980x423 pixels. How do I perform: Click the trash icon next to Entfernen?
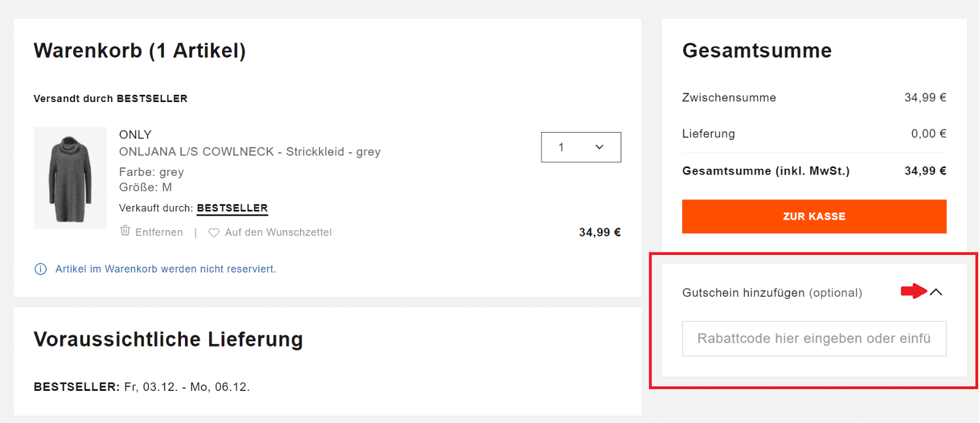click(x=125, y=231)
